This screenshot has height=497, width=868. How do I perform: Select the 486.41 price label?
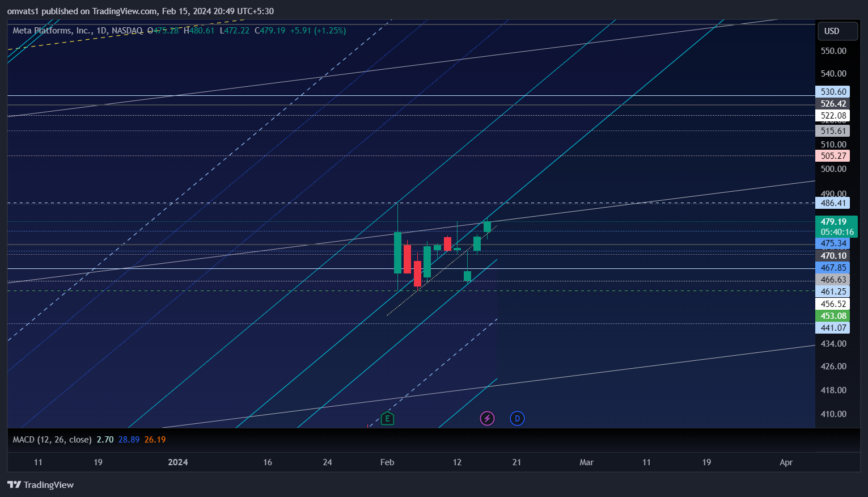tap(833, 203)
